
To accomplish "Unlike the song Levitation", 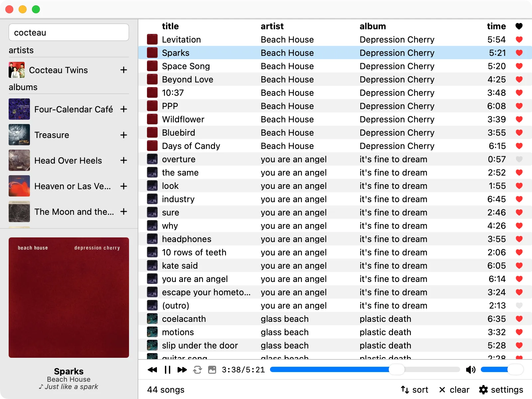I will tap(519, 39).
